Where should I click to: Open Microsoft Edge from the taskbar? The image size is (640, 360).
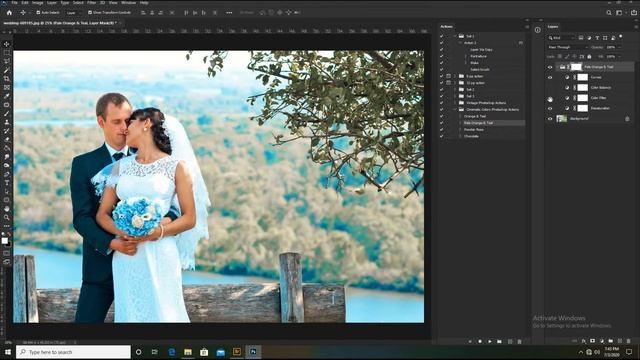click(172, 352)
